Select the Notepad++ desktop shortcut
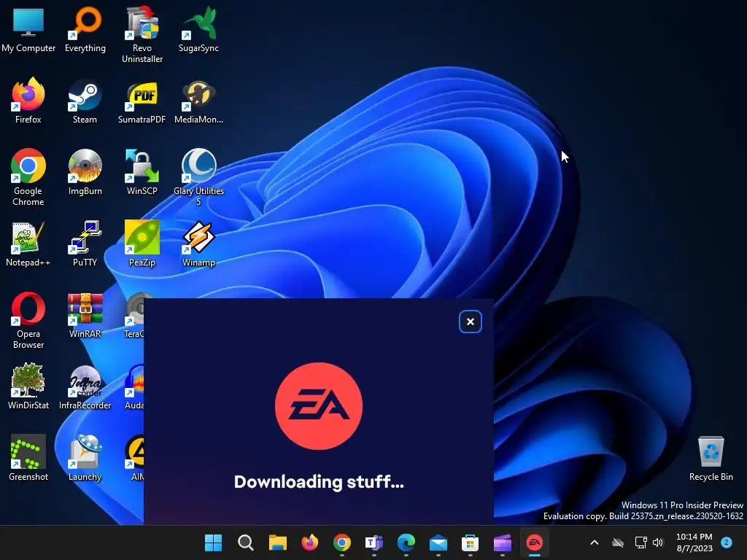The width and height of the screenshot is (747, 560). (28, 244)
